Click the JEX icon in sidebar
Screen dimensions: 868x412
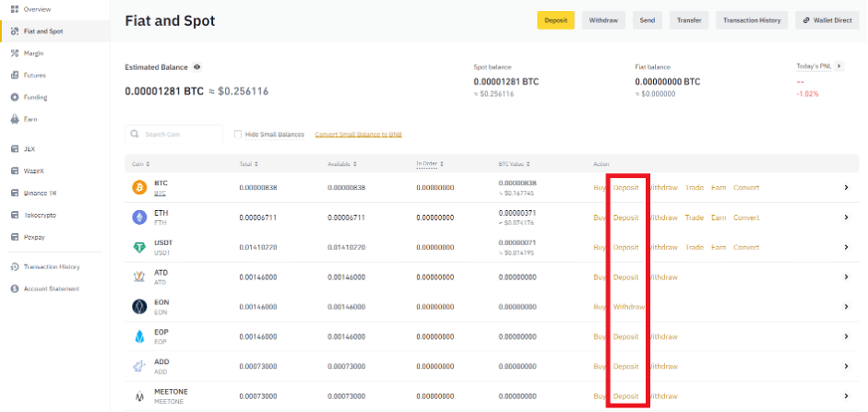15,149
